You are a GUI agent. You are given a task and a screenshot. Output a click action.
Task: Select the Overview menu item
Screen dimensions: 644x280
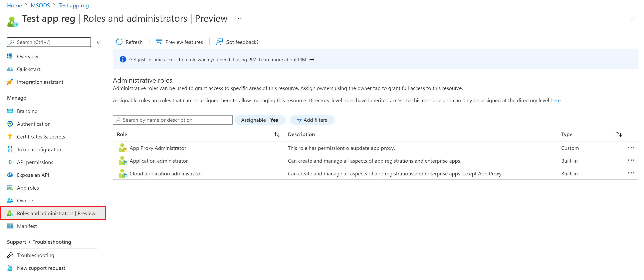coord(27,56)
